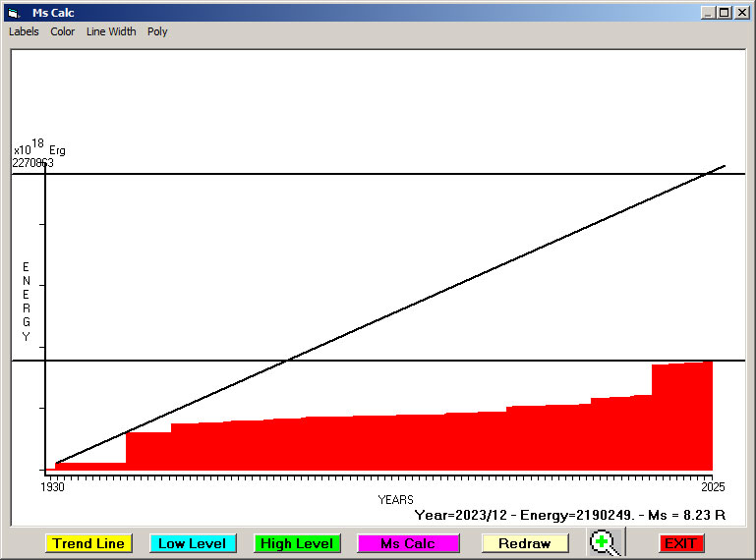The height and width of the screenshot is (560, 756).
Task: Click the magnifier zoom-in icon
Action: [605, 542]
